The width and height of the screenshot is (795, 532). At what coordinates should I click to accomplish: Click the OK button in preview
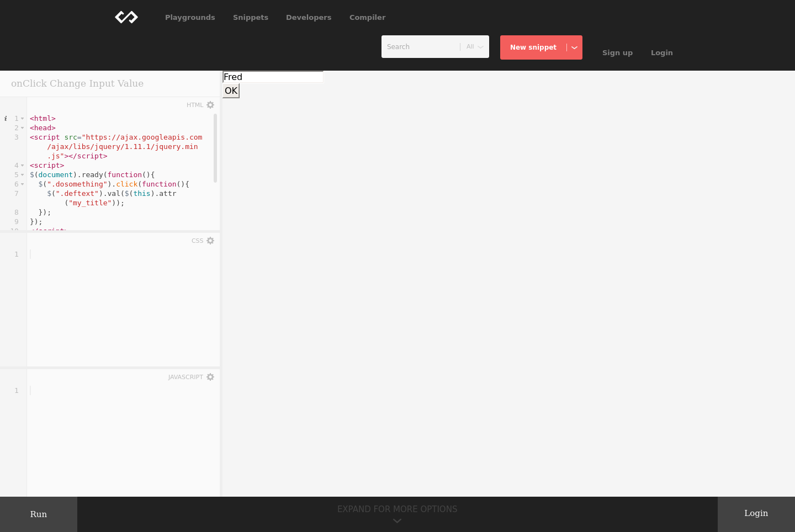[231, 91]
